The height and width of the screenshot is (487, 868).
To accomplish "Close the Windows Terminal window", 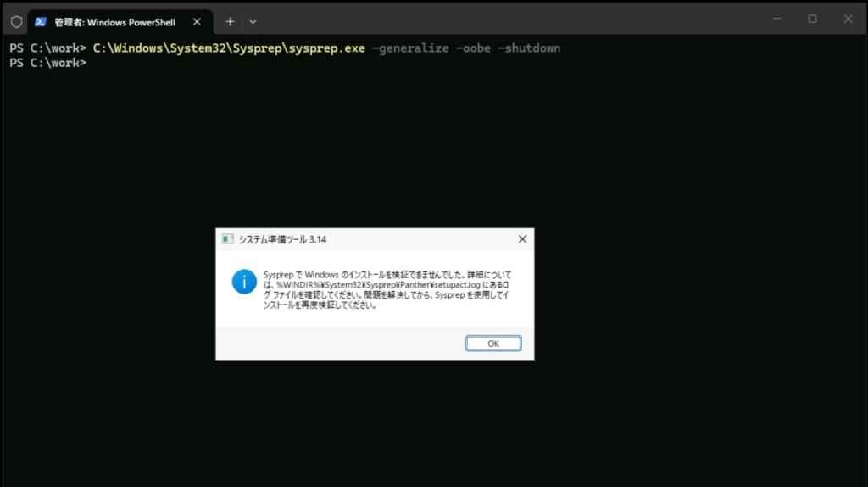I will pyautogui.click(x=849, y=19).
